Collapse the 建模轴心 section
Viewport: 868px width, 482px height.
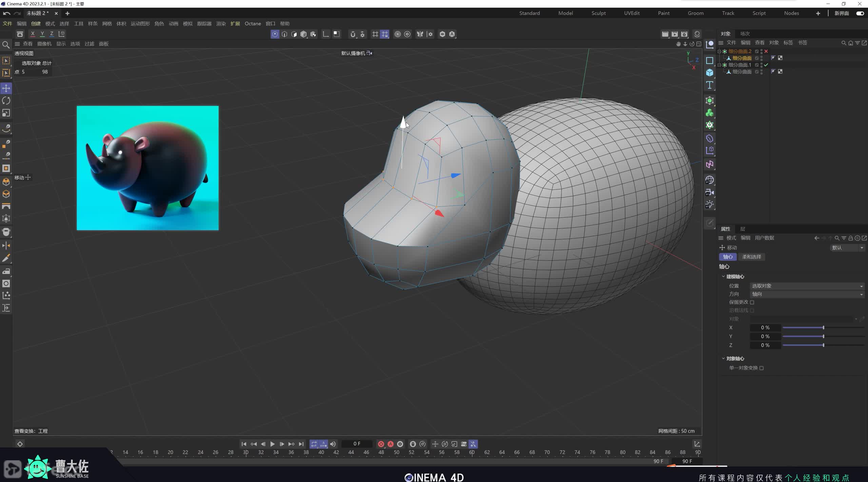pyautogui.click(x=723, y=277)
